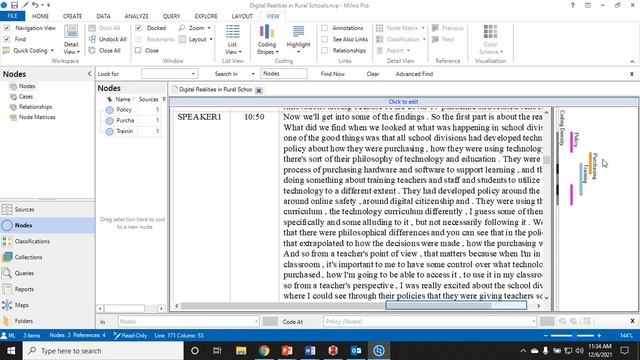Image resolution: width=640 pixels, height=360 pixels.
Task: Collapse the ribbon with the arrow
Action: click(x=632, y=61)
